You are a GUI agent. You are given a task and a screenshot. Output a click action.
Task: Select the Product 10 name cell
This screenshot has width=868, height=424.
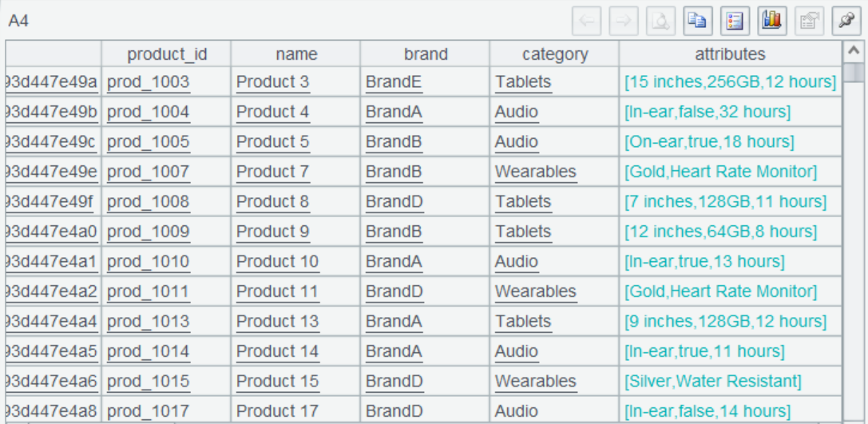point(277,262)
